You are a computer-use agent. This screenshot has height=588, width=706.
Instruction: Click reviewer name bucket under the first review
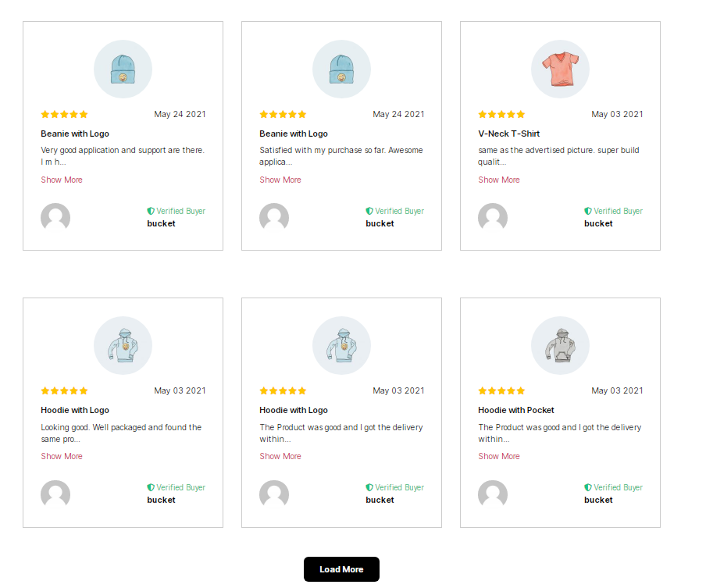tap(161, 223)
